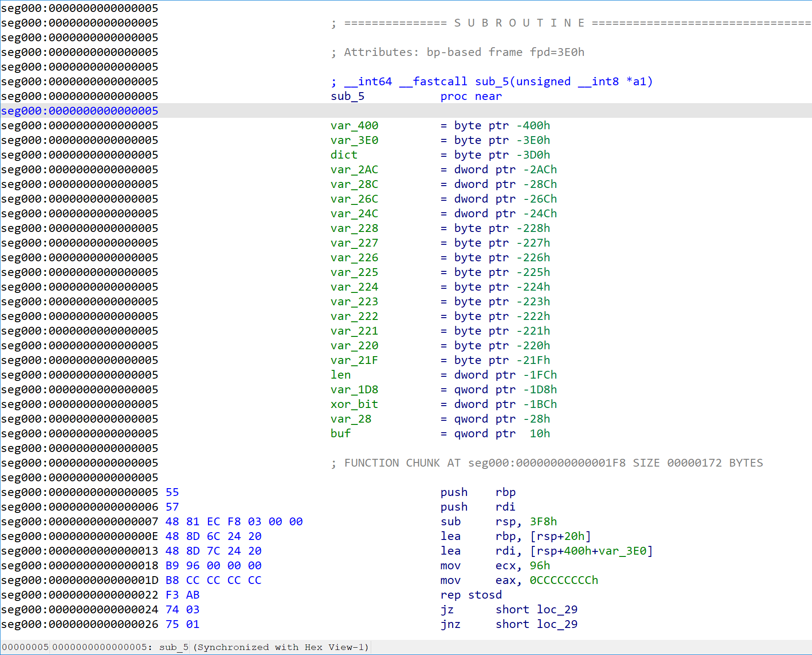This screenshot has height=655, width=812.
Task: Select the var_221 byte variable
Action: pyautogui.click(x=354, y=331)
